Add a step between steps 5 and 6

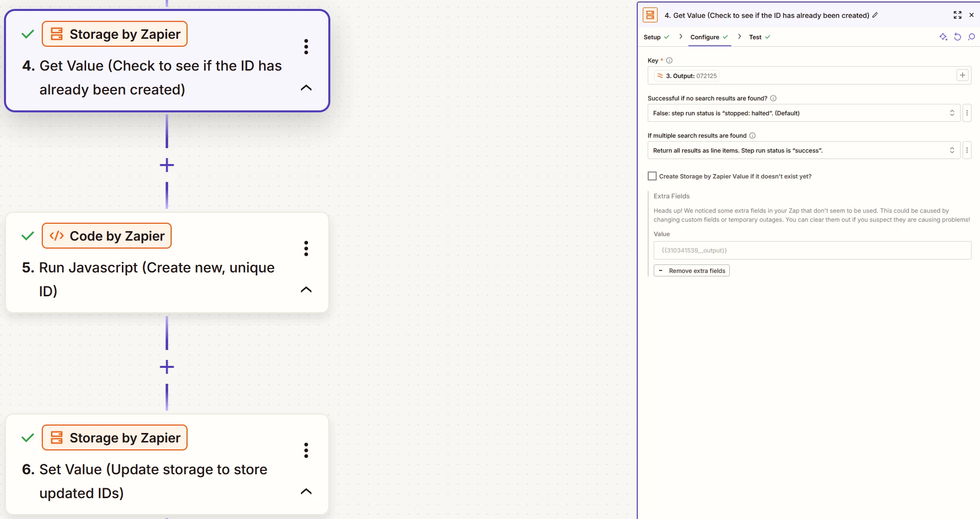[167, 367]
